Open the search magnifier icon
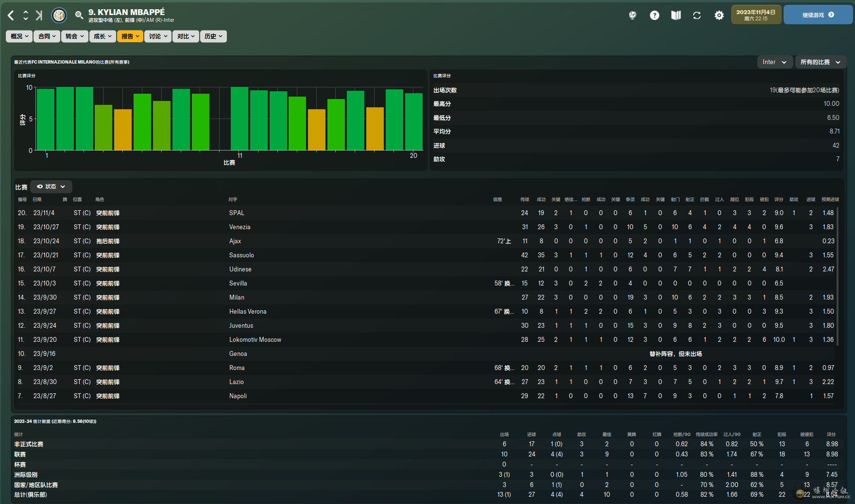The width and height of the screenshot is (855, 504). 79,16
